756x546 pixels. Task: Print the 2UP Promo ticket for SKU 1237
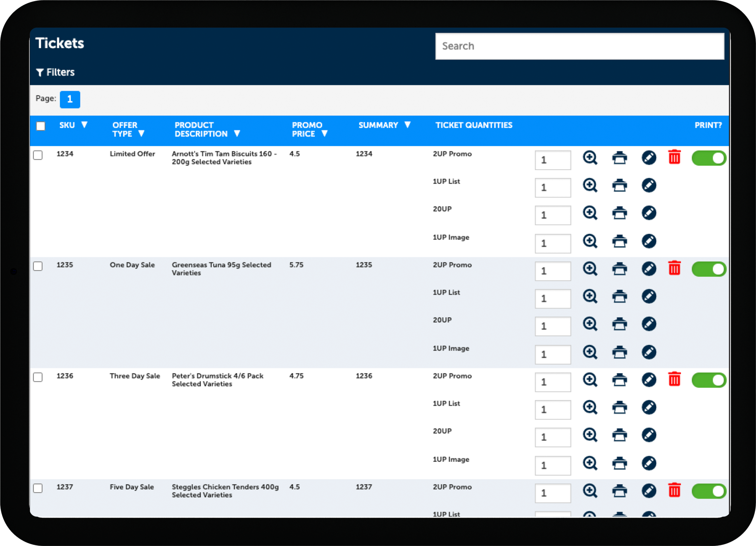click(619, 490)
